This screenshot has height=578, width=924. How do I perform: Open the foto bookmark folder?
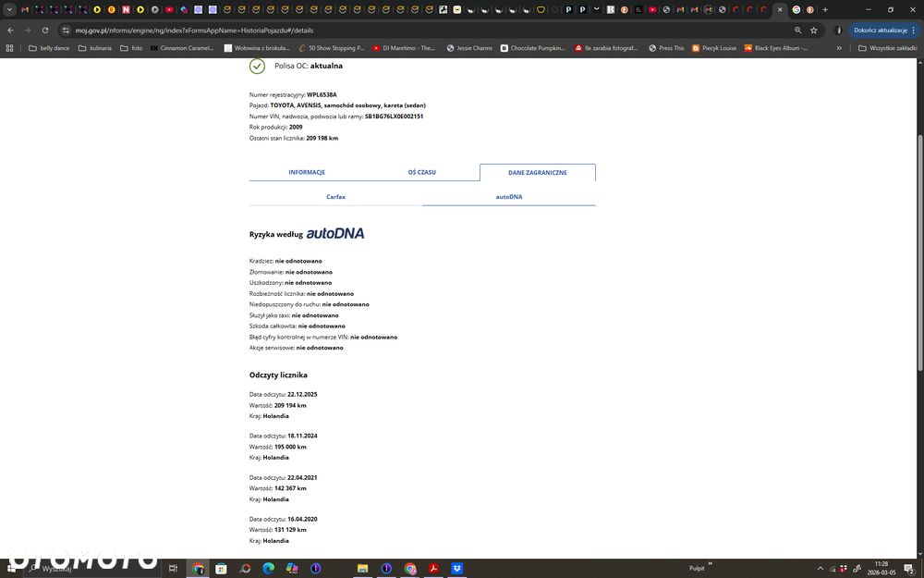point(131,48)
